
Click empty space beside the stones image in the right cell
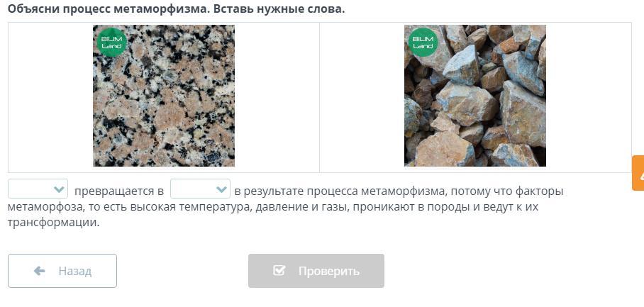point(587,96)
